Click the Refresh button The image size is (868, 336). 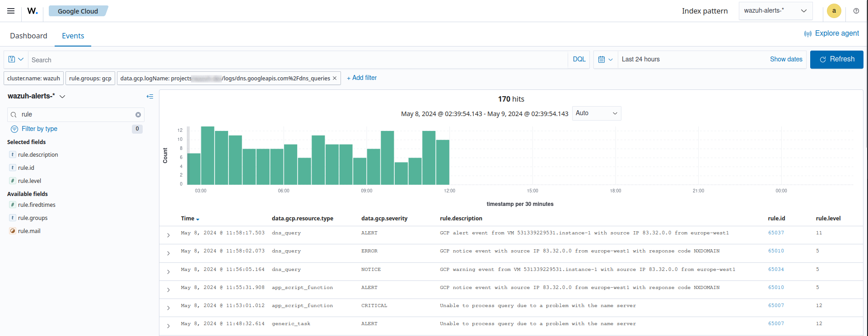(836, 59)
